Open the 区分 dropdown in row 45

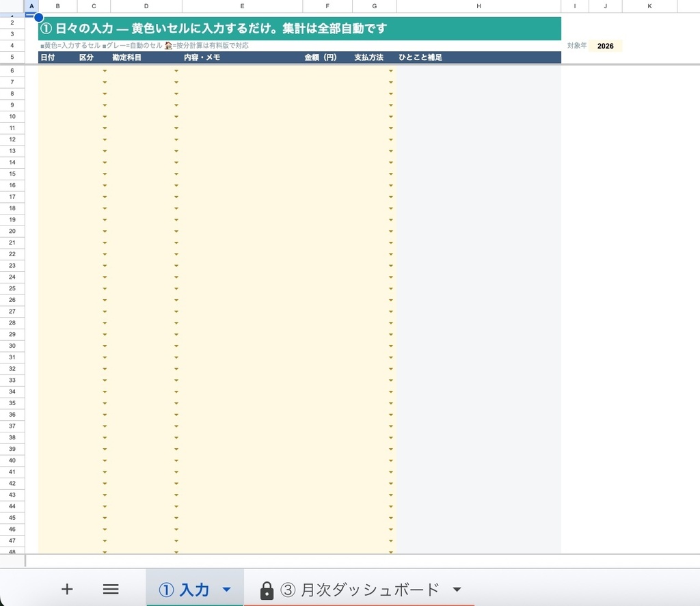tap(105, 518)
